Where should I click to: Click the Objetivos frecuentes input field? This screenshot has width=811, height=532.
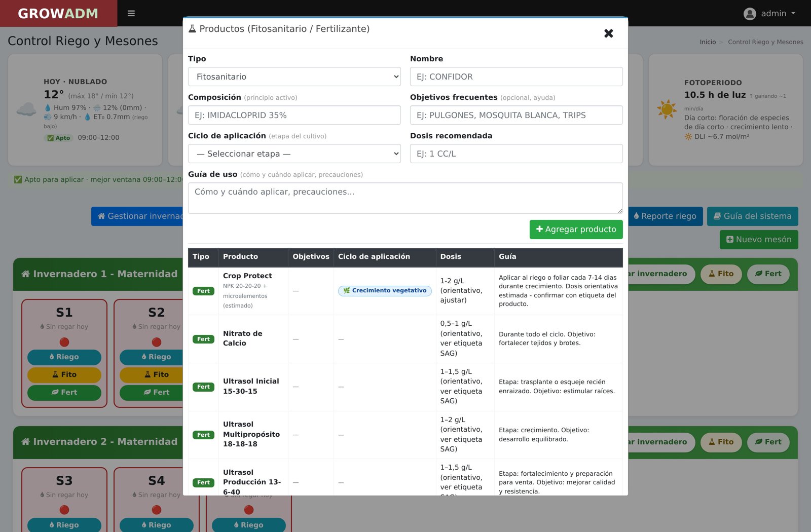pyautogui.click(x=517, y=115)
